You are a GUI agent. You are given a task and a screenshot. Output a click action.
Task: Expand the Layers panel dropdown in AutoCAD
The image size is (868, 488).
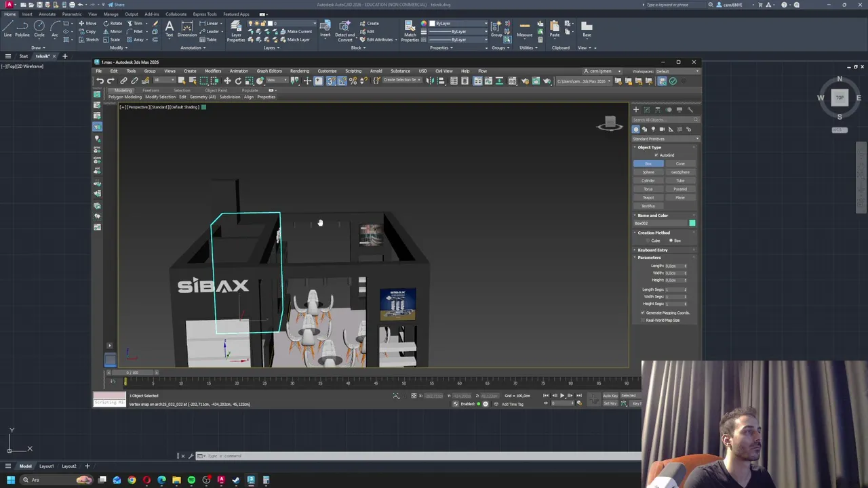tap(271, 47)
